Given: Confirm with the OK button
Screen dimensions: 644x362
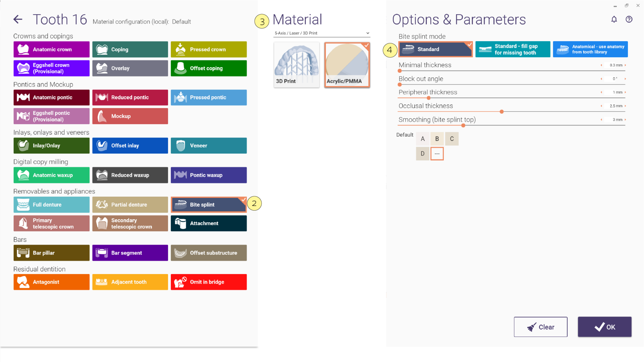Looking at the screenshot, I should 604,327.
